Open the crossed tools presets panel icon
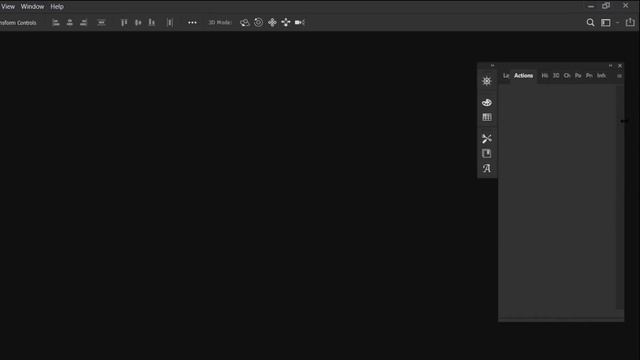Screen dimensions: 640x360 (x=487, y=138)
